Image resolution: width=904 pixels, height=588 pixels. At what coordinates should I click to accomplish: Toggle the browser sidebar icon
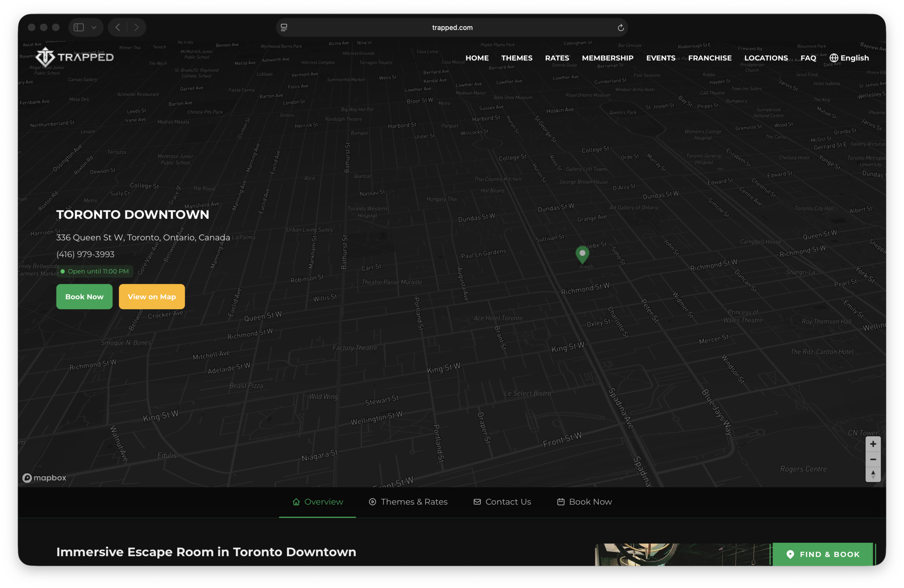coord(79,27)
